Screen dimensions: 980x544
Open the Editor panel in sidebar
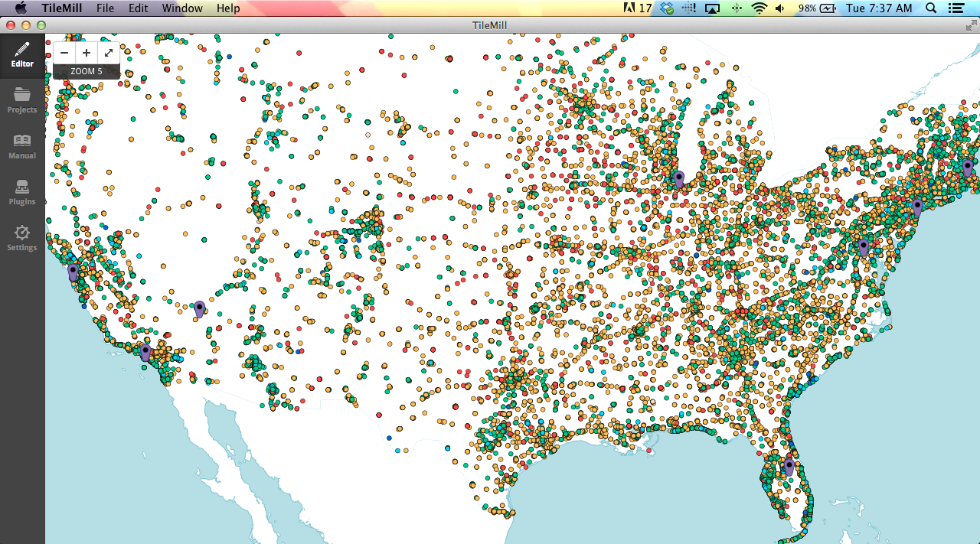coord(22,55)
